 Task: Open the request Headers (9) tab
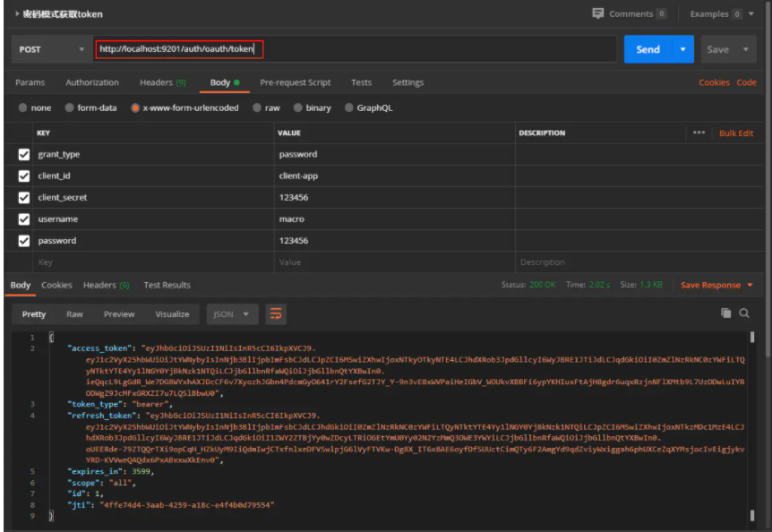162,82
